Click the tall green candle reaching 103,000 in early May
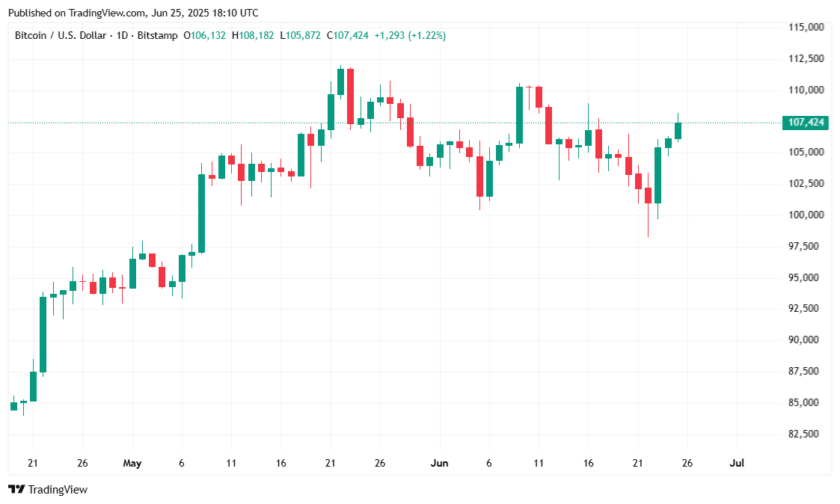The image size is (840, 504). [202, 213]
